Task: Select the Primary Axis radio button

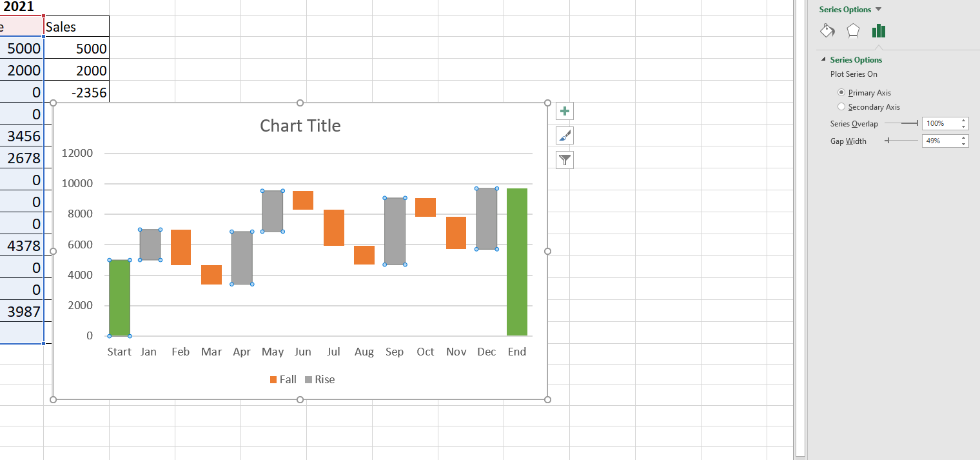Action: pyautogui.click(x=841, y=93)
